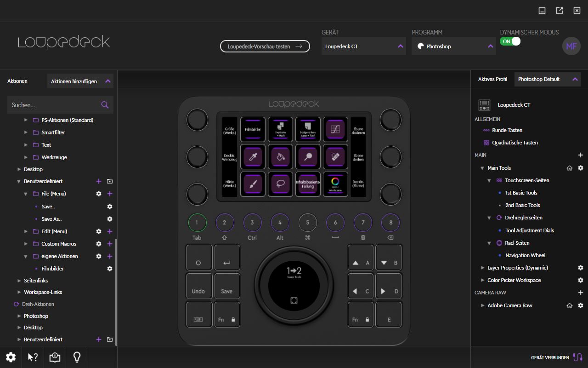Select the Brush tool touchscreen button
Image resolution: width=588 pixels, height=368 pixels.
pos(253,184)
